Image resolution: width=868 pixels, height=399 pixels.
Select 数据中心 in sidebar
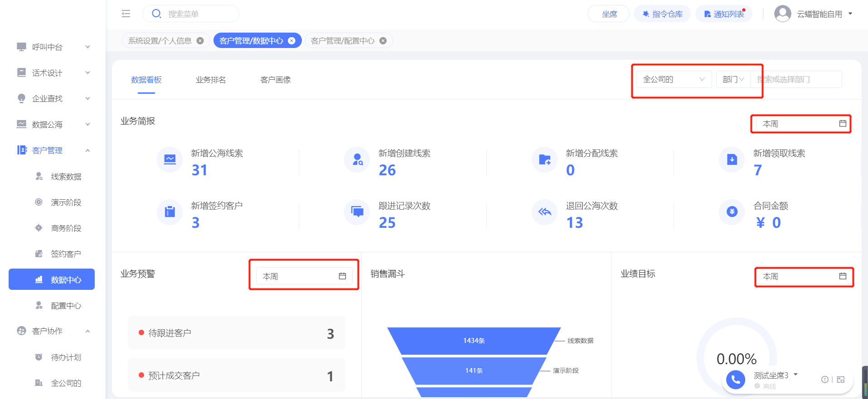[x=52, y=279]
